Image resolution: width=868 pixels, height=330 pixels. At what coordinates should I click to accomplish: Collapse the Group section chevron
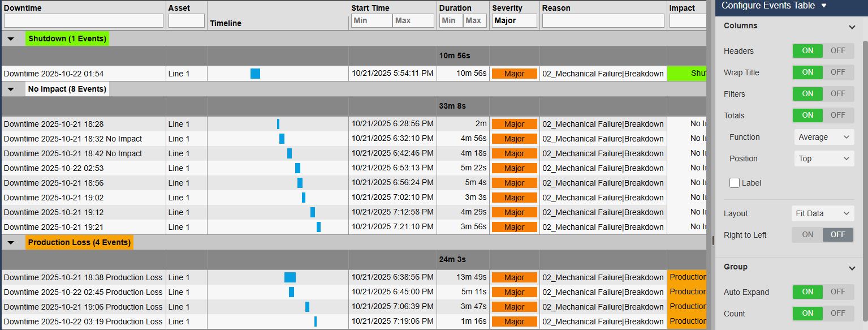tap(852, 268)
